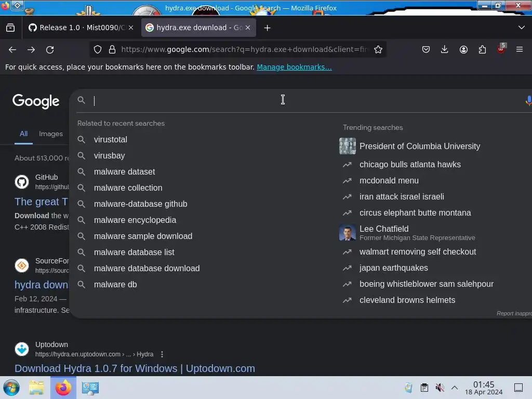532x399 pixels.
Task: Open President of Columbia University trend
Action: (x=420, y=146)
